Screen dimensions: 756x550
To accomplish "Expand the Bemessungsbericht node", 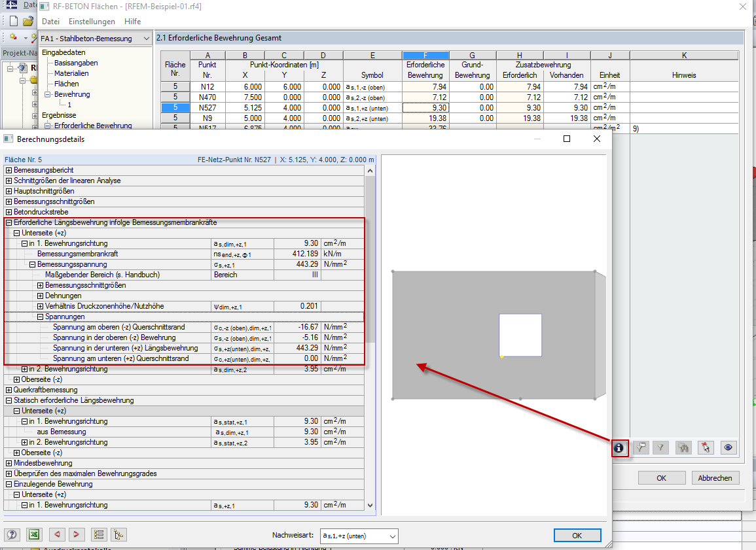I will pos(9,170).
